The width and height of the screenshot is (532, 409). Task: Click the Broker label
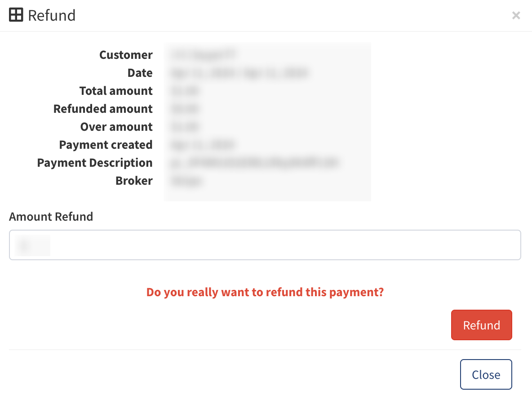pos(134,181)
